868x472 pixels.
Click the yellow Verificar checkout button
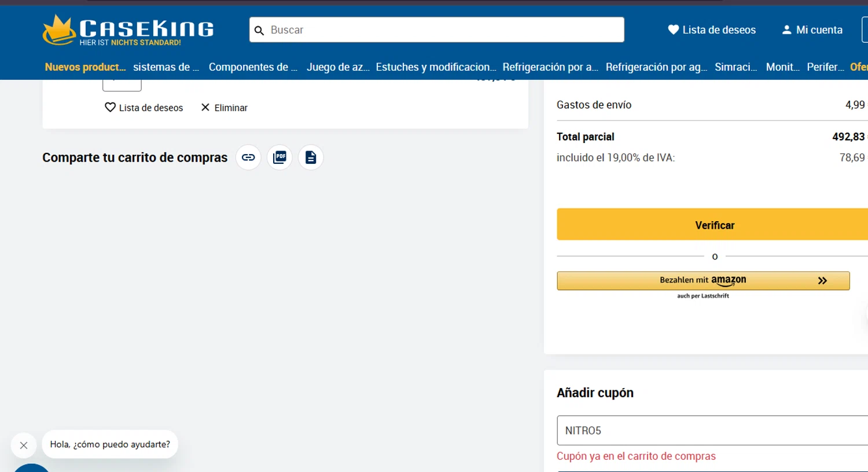tap(712, 225)
